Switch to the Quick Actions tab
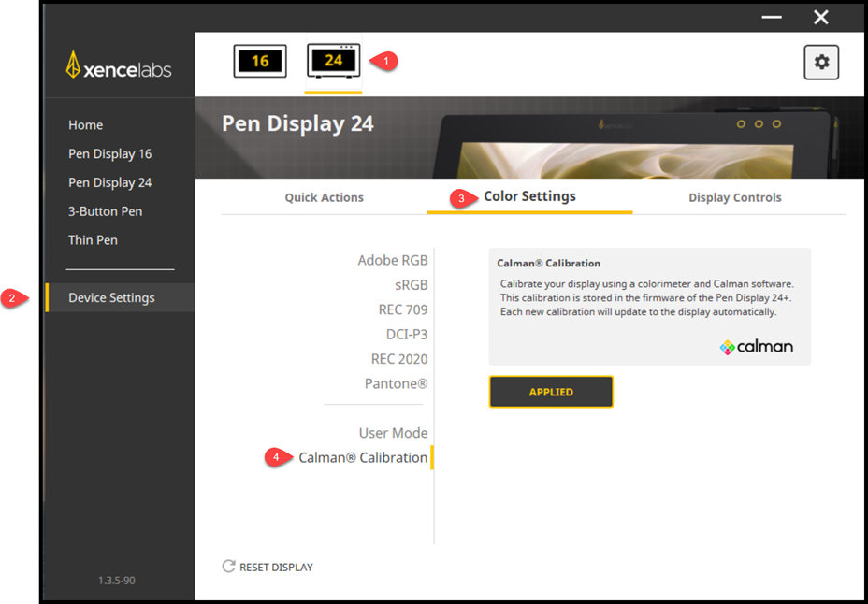Viewport: 868px width, 604px height. tap(325, 197)
